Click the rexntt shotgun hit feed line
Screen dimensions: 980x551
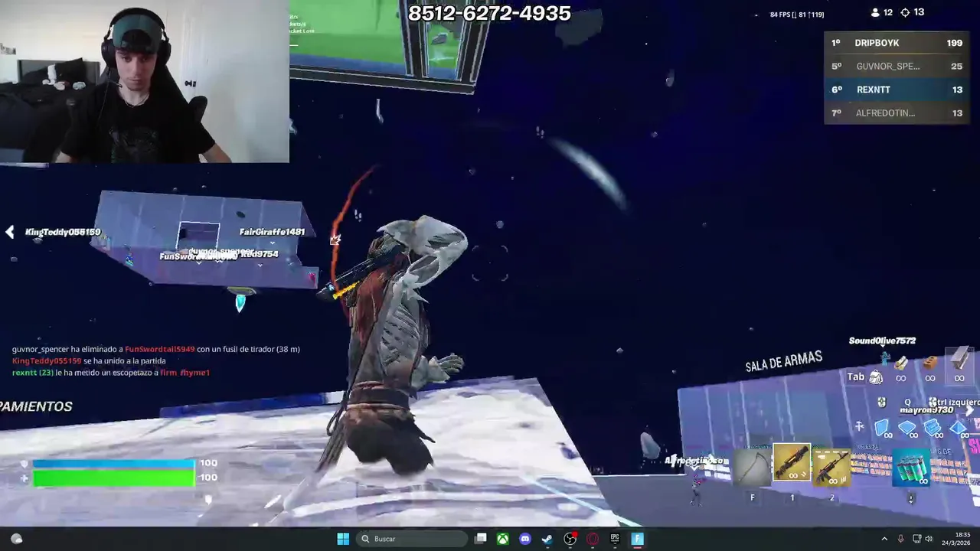[111, 373]
